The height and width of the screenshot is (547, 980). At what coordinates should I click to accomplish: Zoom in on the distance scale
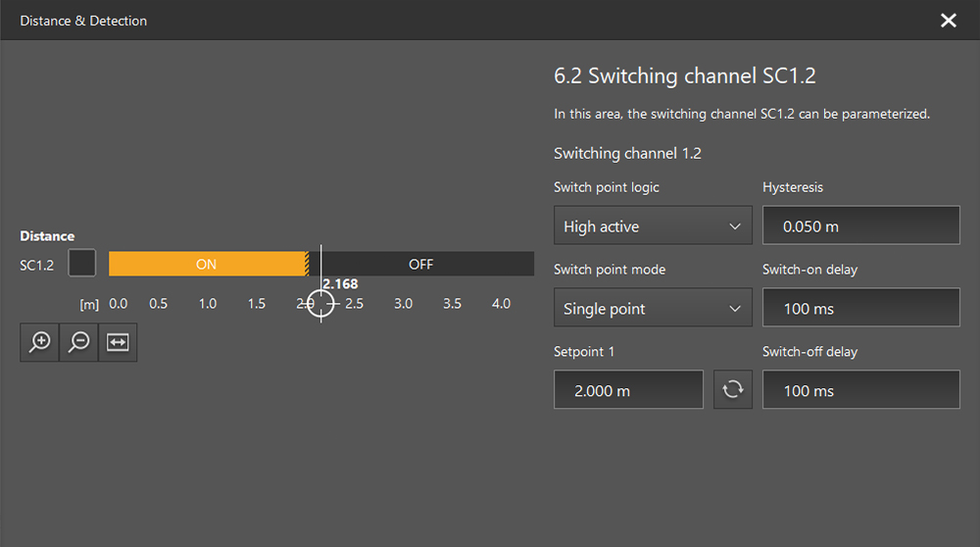pos(40,342)
